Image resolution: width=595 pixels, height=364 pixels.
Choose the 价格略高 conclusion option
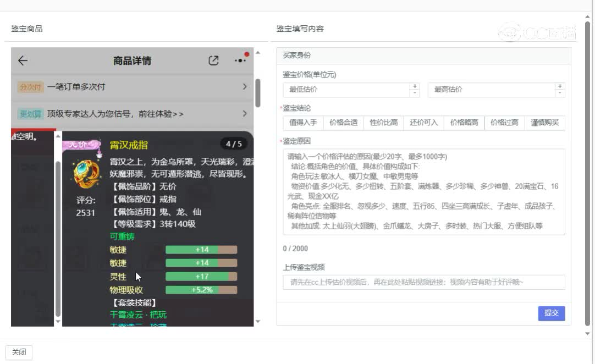(x=464, y=122)
